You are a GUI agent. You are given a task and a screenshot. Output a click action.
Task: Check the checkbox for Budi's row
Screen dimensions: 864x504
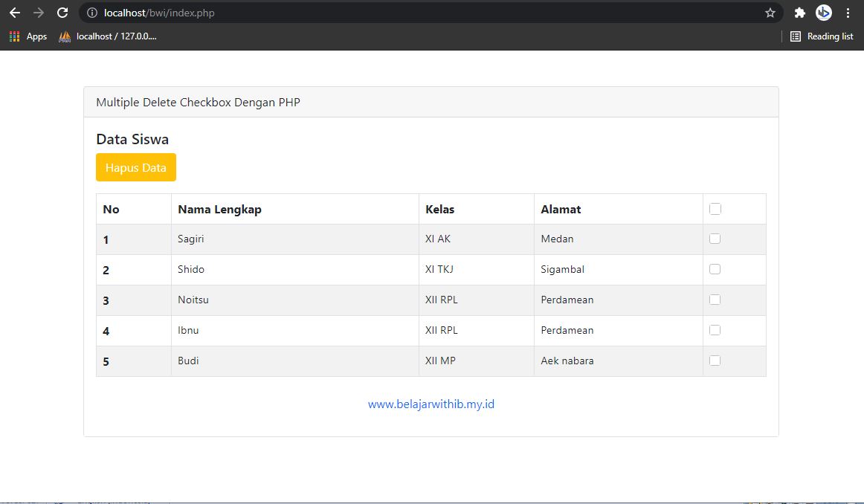(x=715, y=360)
